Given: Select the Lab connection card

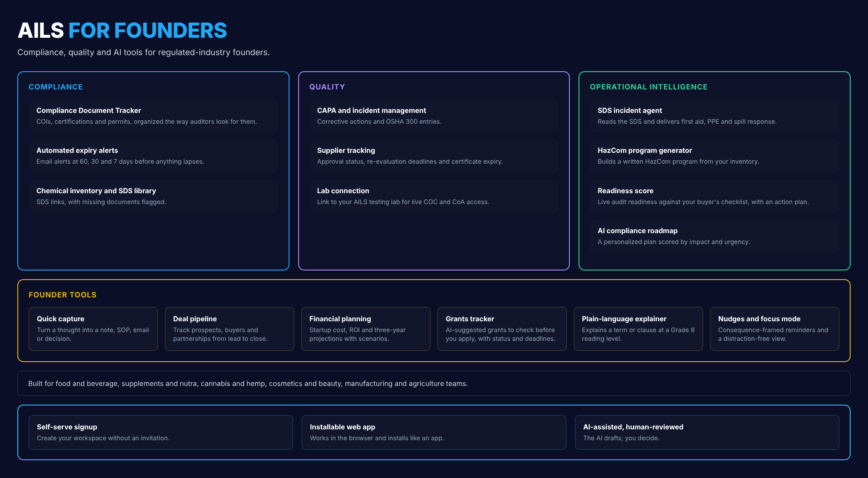Looking at the screenshot, I should 434,196.
